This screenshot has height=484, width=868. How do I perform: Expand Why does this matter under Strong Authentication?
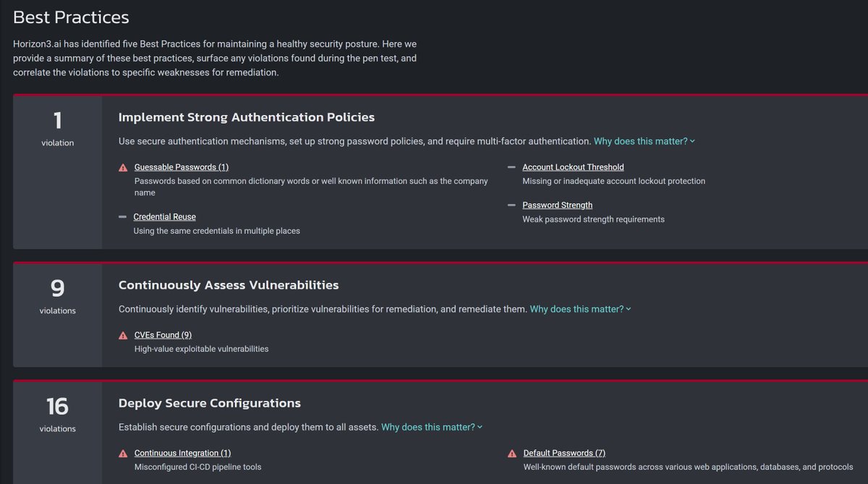click(644, 141)
